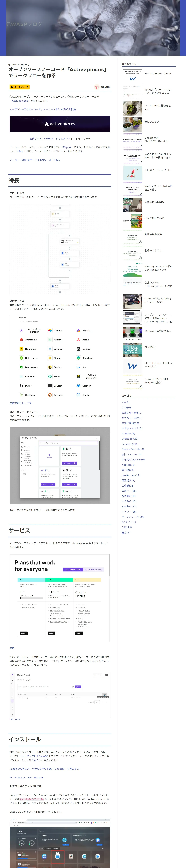Click the OpenAI step icon in flow diagram
This screenshot has width=186, height=868.
pyautogui.click(x=62, y=241)
